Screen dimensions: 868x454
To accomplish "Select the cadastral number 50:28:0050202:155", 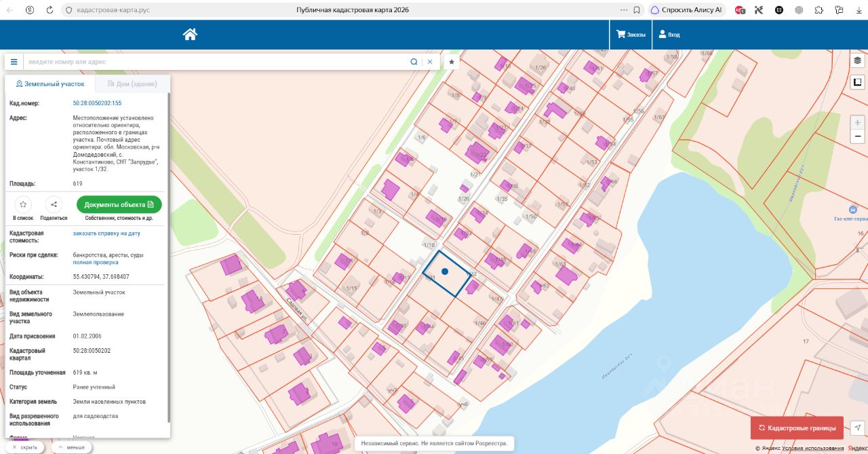I will (97, 103).
